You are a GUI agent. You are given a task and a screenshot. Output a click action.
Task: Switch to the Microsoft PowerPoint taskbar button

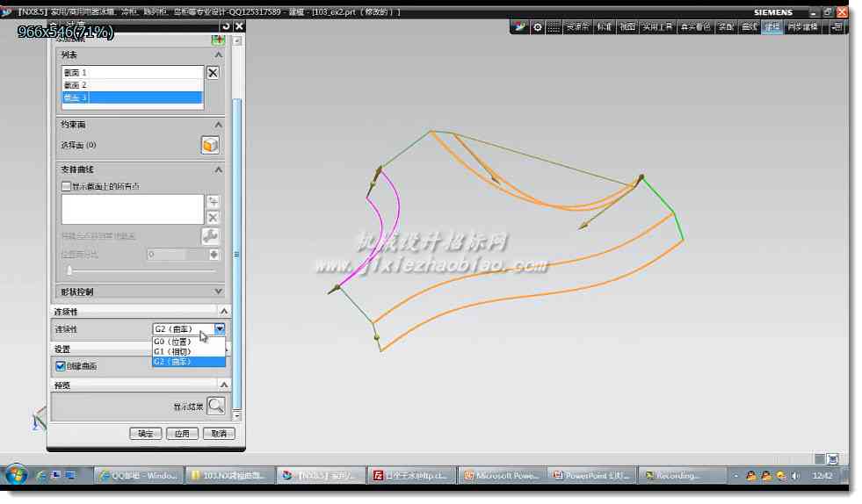coord(501,475)
